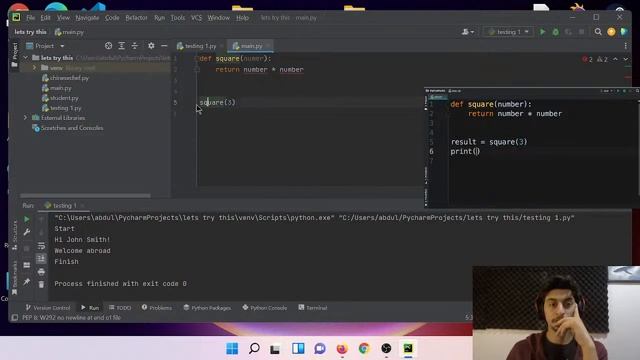Switch to testing 1.py editor tab
The height and width of the screenshot is (360, 640).
coord(197,46)
